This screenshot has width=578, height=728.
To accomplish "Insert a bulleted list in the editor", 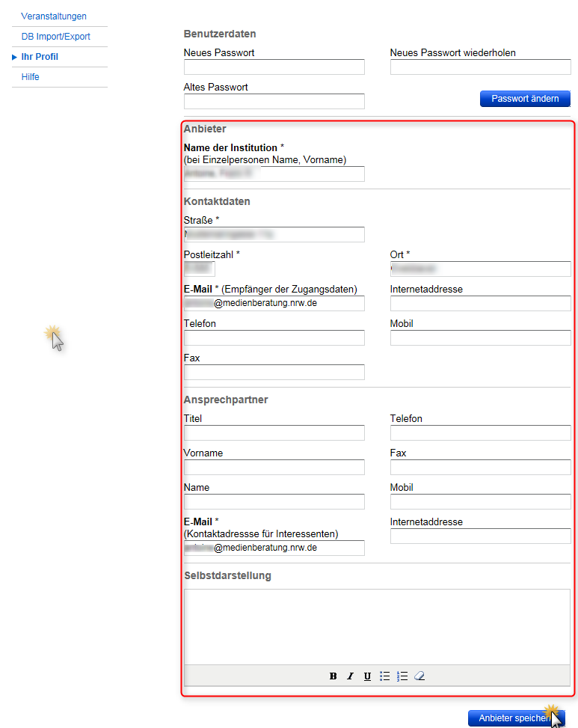I will pos(385,676).
